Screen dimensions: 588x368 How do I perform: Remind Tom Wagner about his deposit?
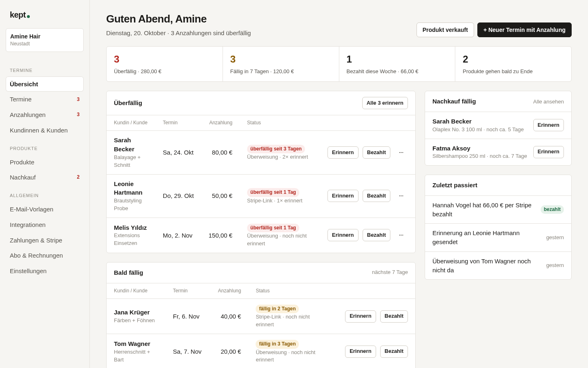(361, 352)
